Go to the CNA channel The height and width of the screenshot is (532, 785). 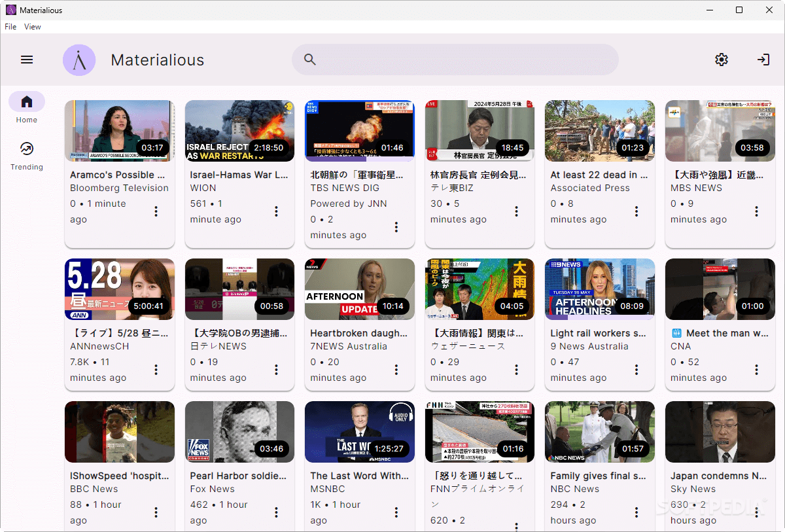tap(681, 346)
